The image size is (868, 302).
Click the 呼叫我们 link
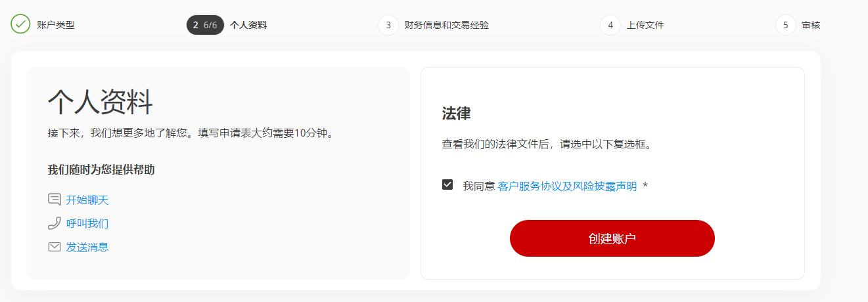pyautogui.click(x=87, y=223)
